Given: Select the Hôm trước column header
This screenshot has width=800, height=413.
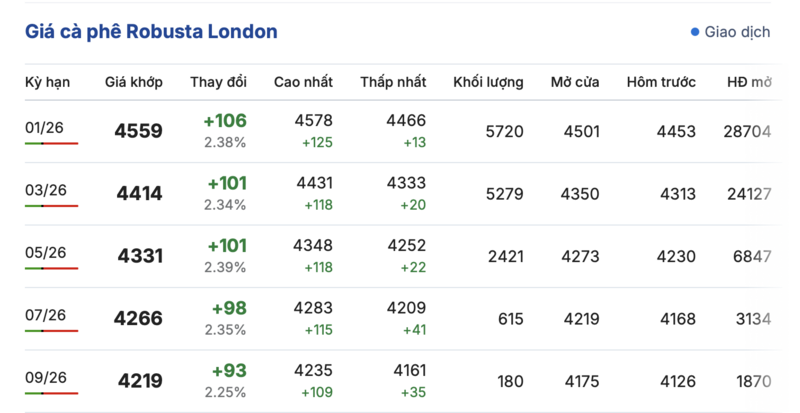Looking at the screenshot, I should (x=661, y=82).
